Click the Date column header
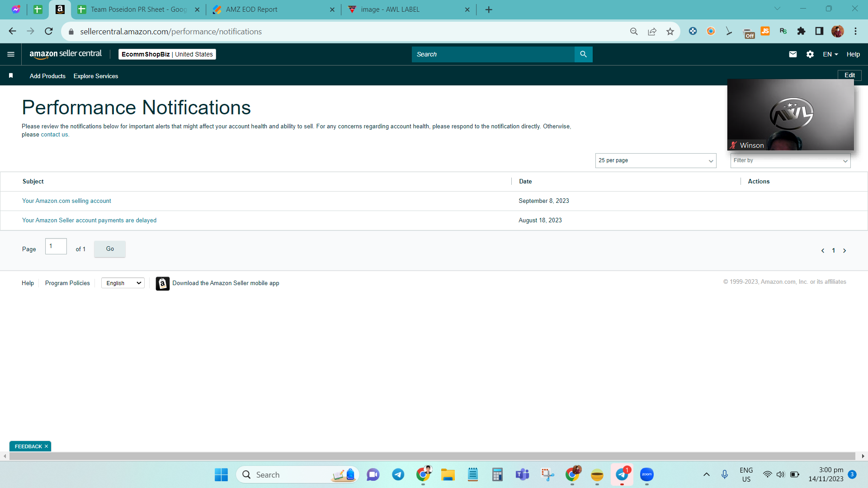This screenshot has height=488, width=868. click(525, 182)
